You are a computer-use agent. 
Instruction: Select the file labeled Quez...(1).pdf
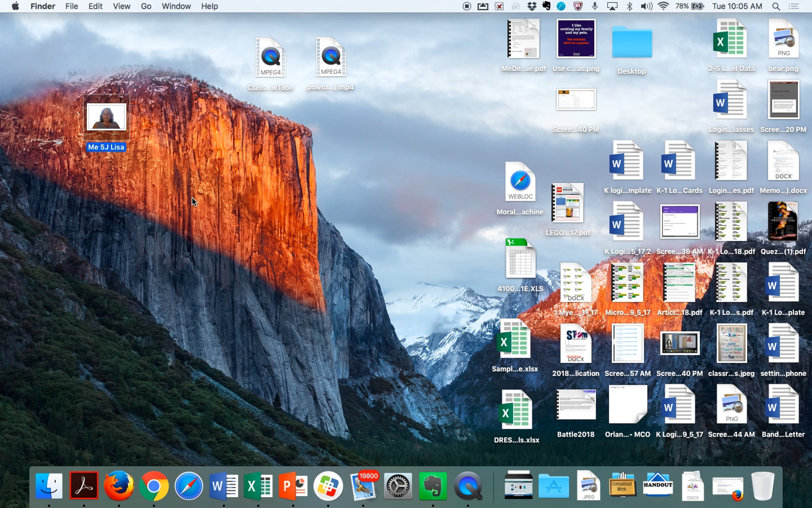click(783, 221)
